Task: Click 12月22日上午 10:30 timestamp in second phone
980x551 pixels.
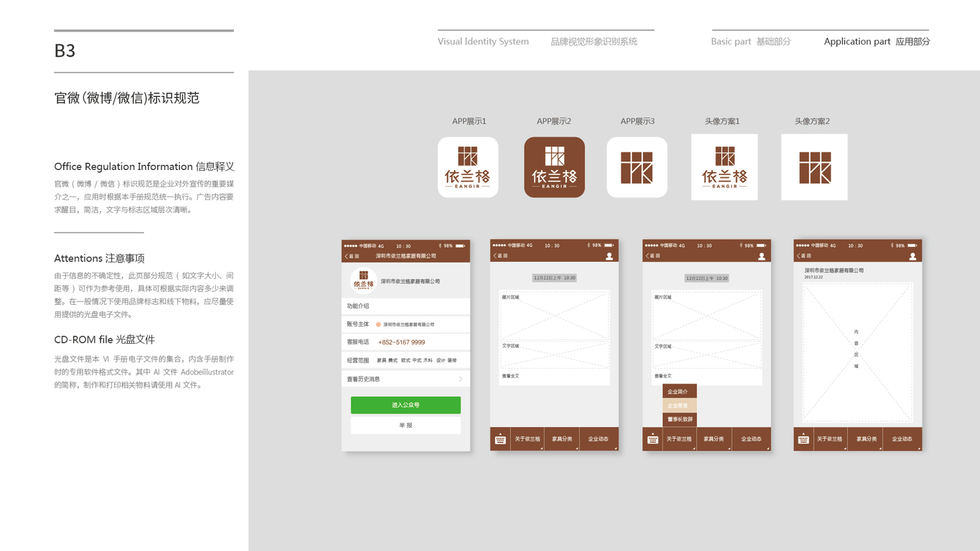Action: pyautogui.click(x=554, y=278)
